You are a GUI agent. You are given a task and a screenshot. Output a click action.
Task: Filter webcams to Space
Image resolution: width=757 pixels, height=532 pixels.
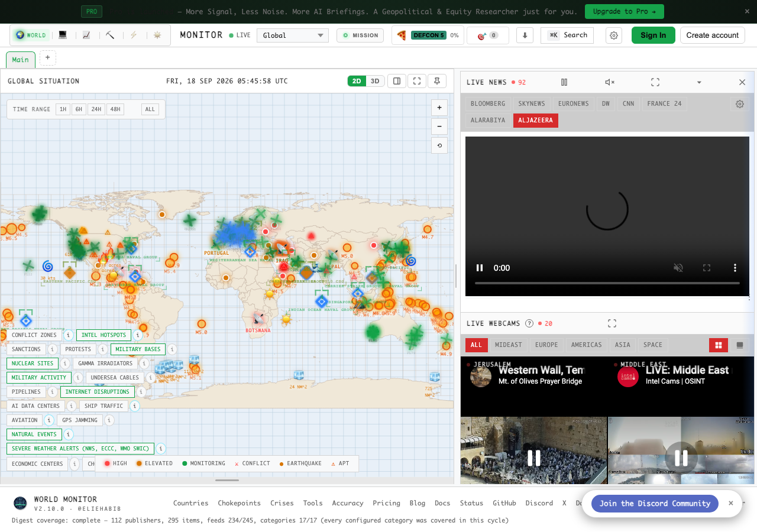coord(653,345)
